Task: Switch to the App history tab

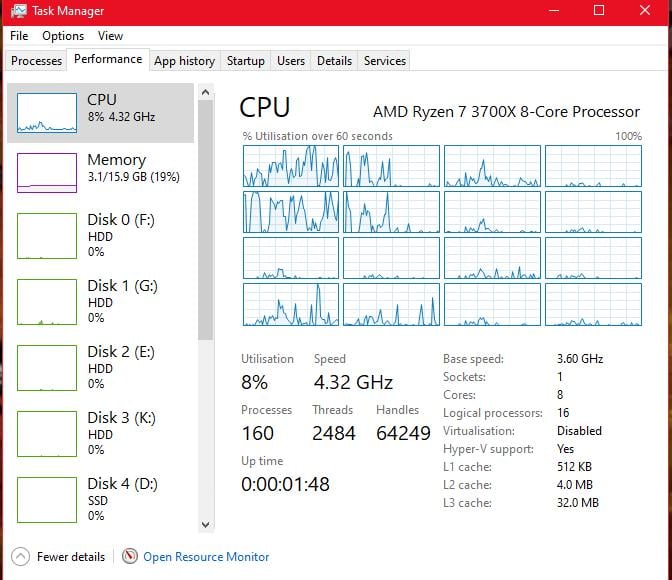Action: pyautogui.click(x=185, y=60)
